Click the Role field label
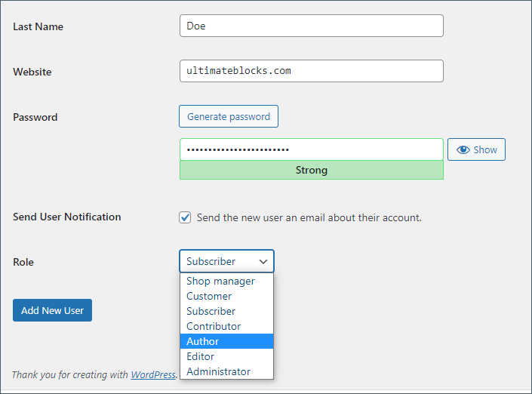The image size is (532, 394). (23, 262)
